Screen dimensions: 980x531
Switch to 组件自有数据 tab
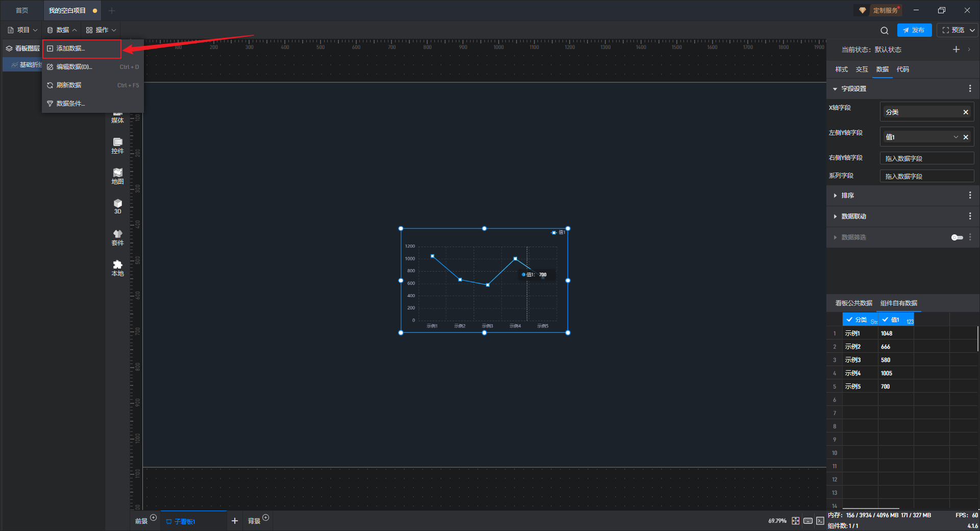899,303
